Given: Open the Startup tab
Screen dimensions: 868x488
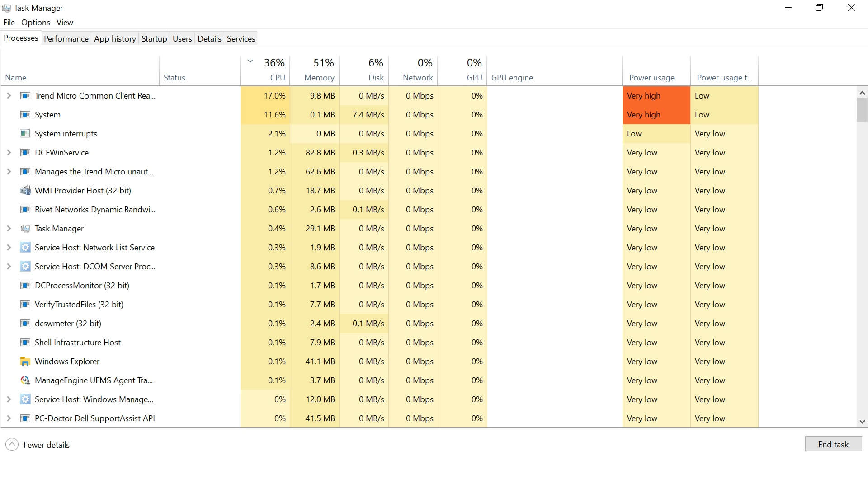Looking at the screenshot, I should [154, 39].
